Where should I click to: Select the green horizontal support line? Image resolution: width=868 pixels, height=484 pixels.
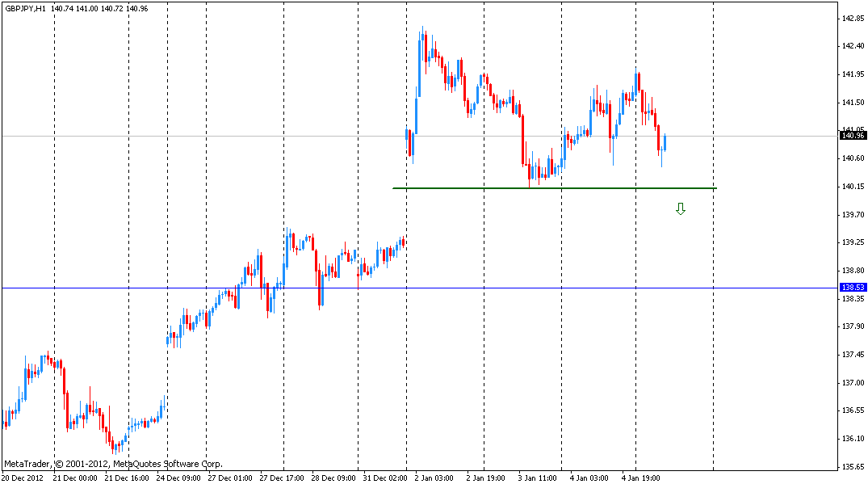(x=555, y=188)
